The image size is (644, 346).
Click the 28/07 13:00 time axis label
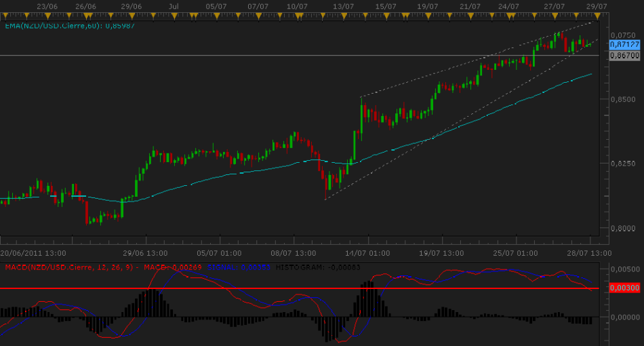pos(590,252)
